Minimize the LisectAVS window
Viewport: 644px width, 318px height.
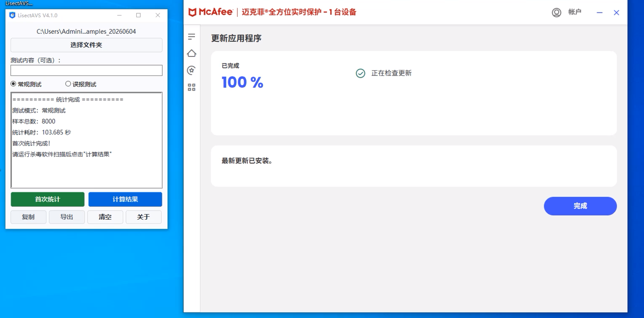pos(119,15)
